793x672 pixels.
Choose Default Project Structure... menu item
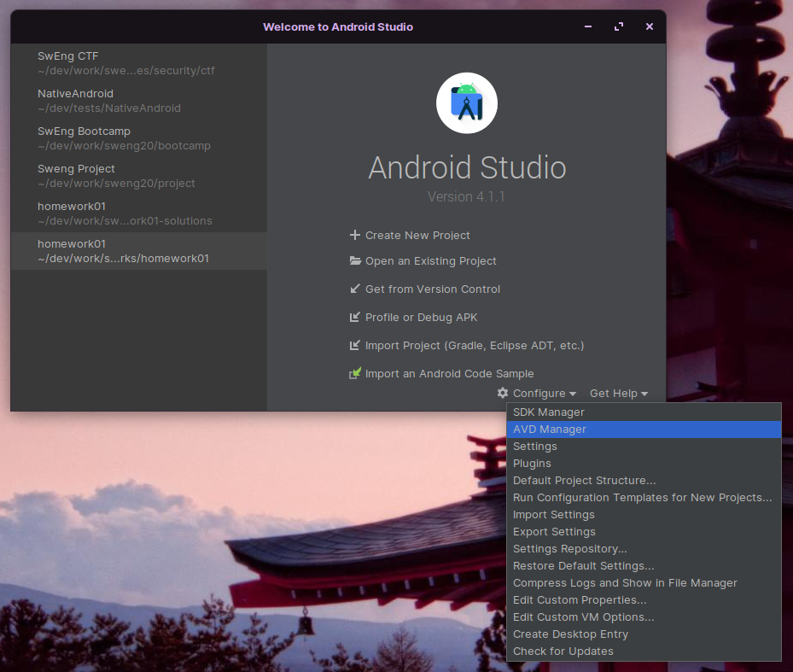[644, 480]
